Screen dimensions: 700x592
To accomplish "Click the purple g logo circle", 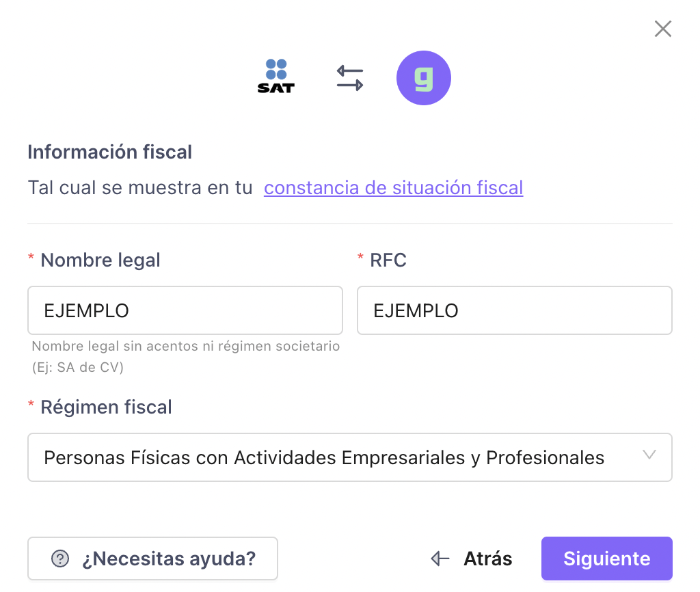I will 424,78.
